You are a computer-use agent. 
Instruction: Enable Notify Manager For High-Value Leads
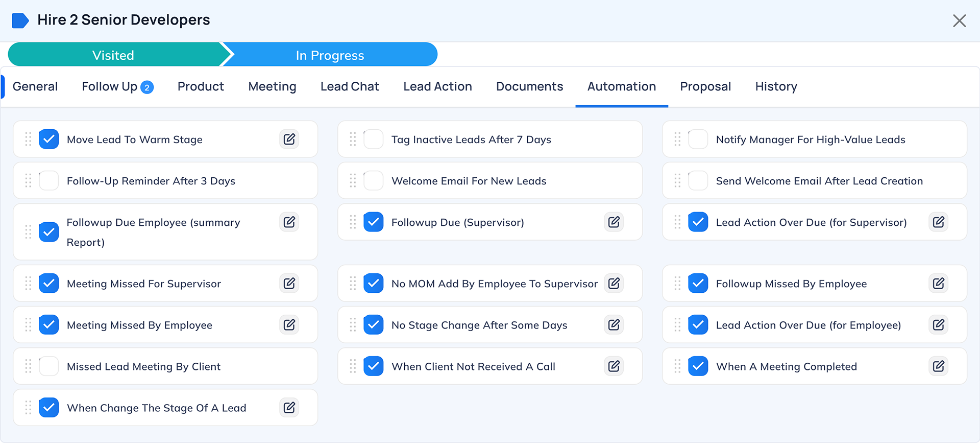[698, 139]
